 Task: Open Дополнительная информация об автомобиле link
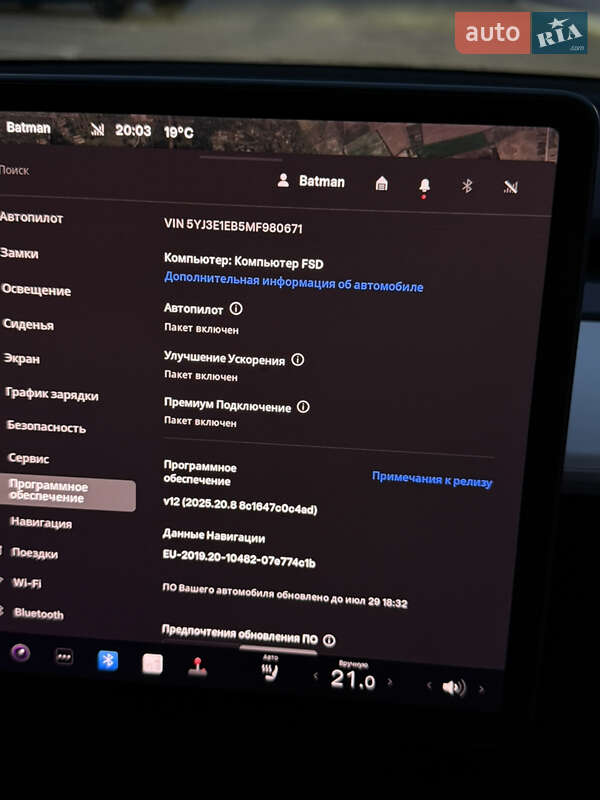(294, 283)
